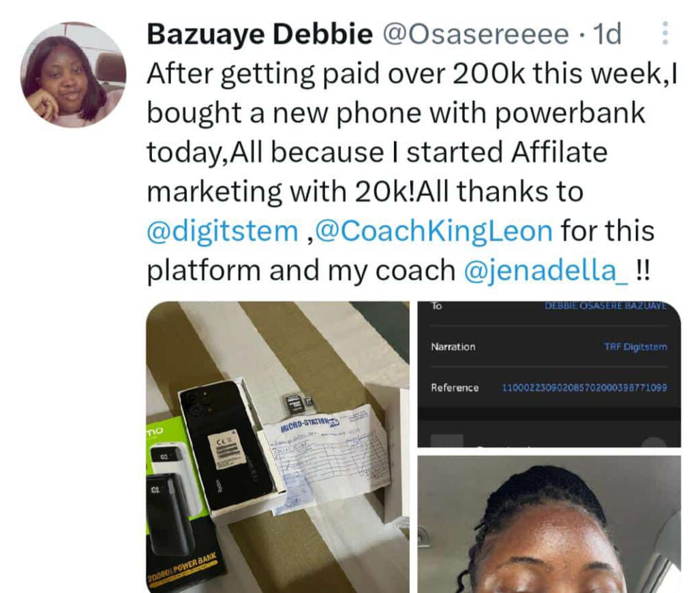700x593 pixels.
Task: Click the long Reference number in receipt
Action: (584, 388)
